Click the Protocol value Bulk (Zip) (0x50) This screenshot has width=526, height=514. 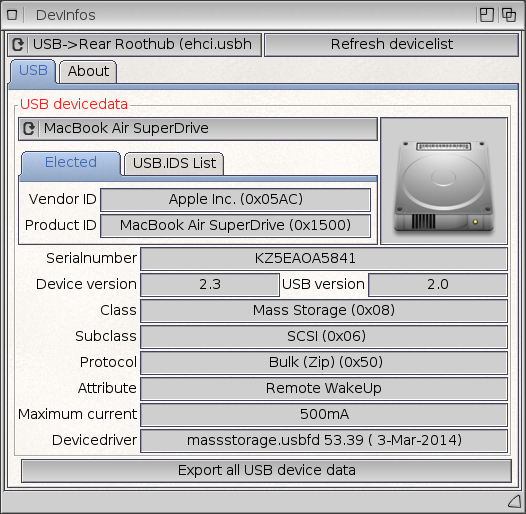point(324,363)
